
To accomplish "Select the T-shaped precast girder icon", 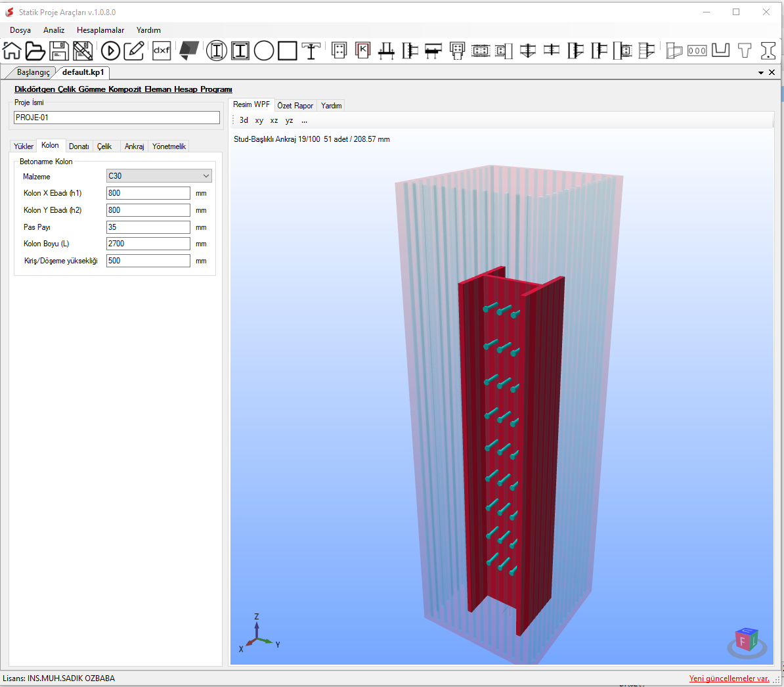I will coord(745,51).
